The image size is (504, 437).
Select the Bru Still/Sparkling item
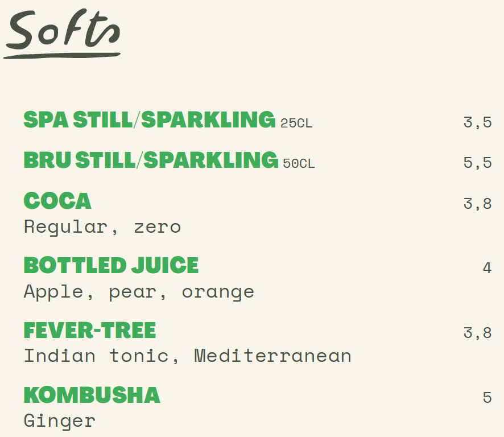151,160
